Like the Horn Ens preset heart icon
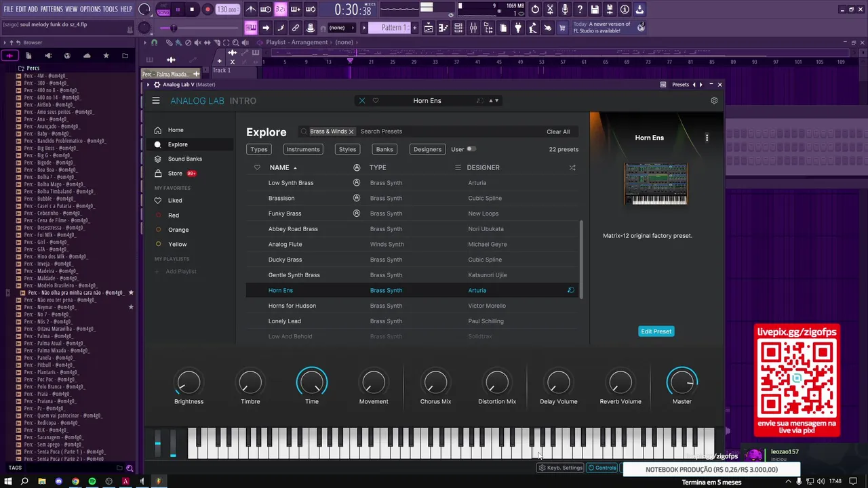868x488 pixels. tap(376, 100)
